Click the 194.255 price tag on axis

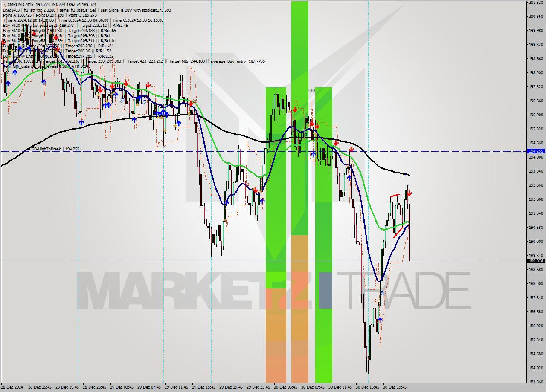coord(536,151)
